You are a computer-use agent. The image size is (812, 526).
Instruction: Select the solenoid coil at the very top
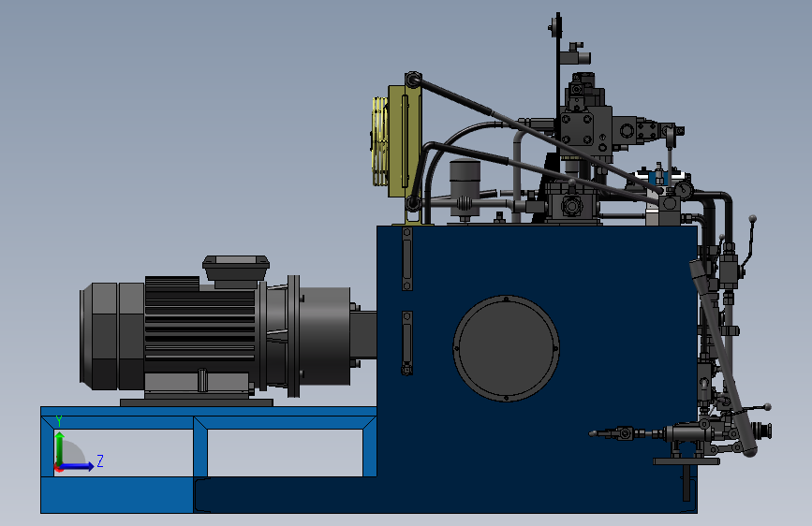pyautogui.click(x=575, y=55)
